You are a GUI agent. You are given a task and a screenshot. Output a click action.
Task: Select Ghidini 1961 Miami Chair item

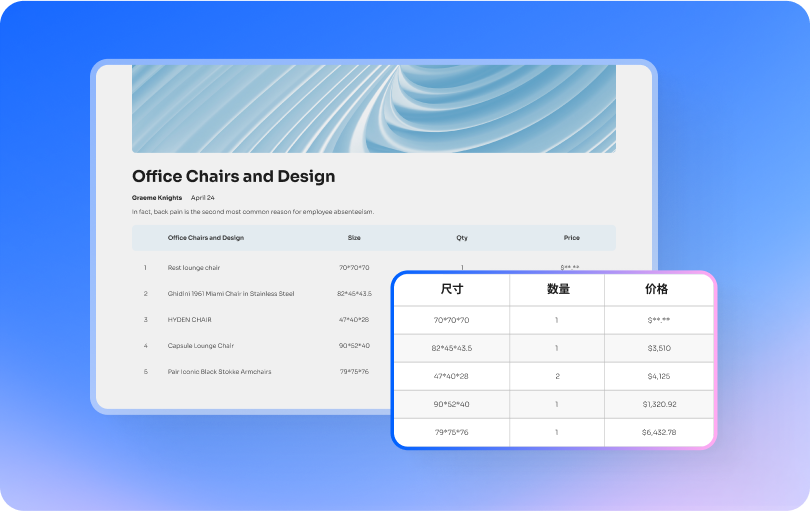tap(231, 294)
